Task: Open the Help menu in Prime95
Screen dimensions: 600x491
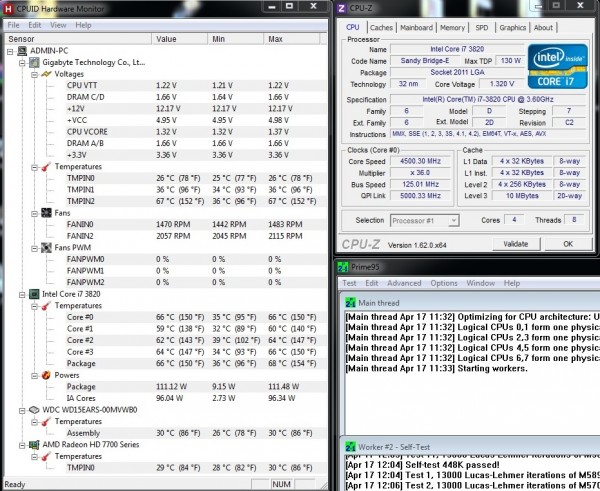Action: click(x=512, y=283)
